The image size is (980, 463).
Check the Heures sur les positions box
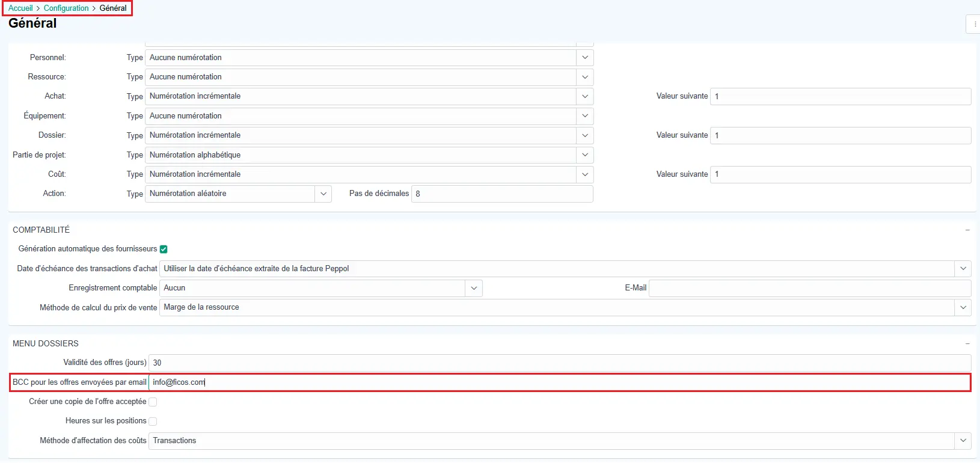click(153, 421)
